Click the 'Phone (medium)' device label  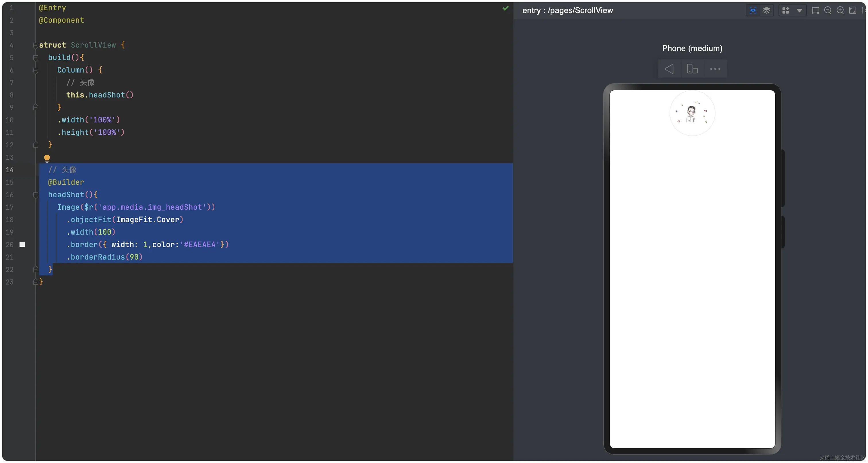pos(692,48)
